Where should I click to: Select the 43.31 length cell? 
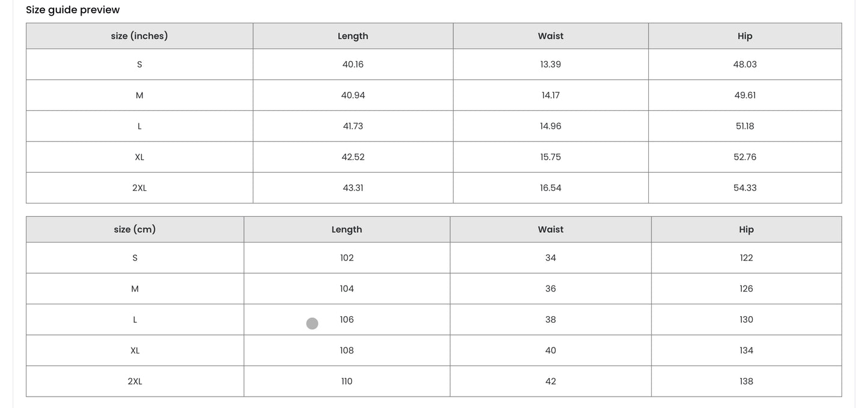click(353, 188)
